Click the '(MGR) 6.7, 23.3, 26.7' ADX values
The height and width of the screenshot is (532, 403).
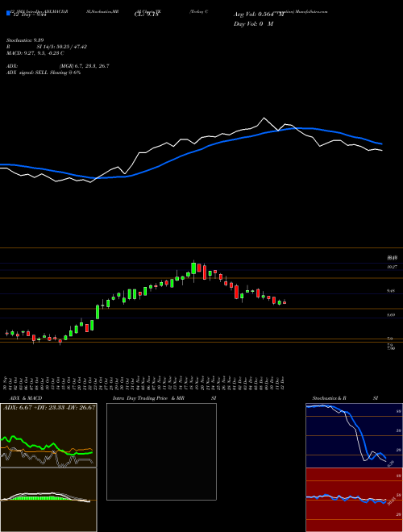84,66
